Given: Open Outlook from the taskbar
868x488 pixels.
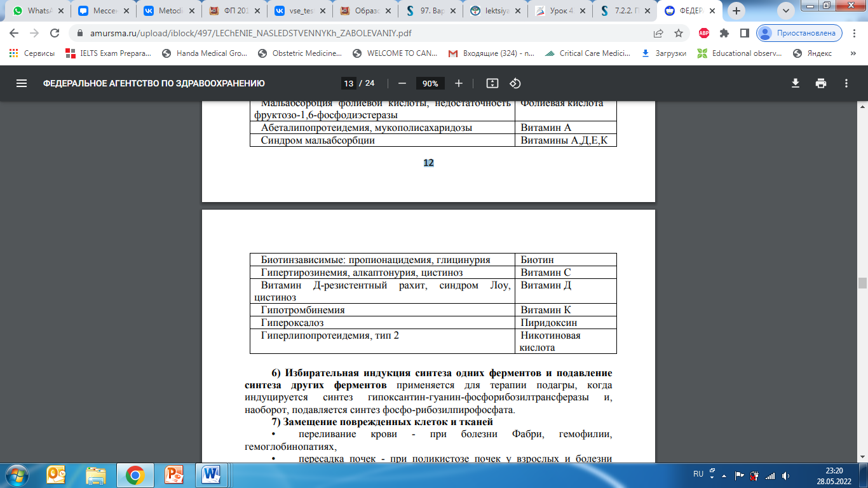Looking at the screenshot, I should pos(57,475).
